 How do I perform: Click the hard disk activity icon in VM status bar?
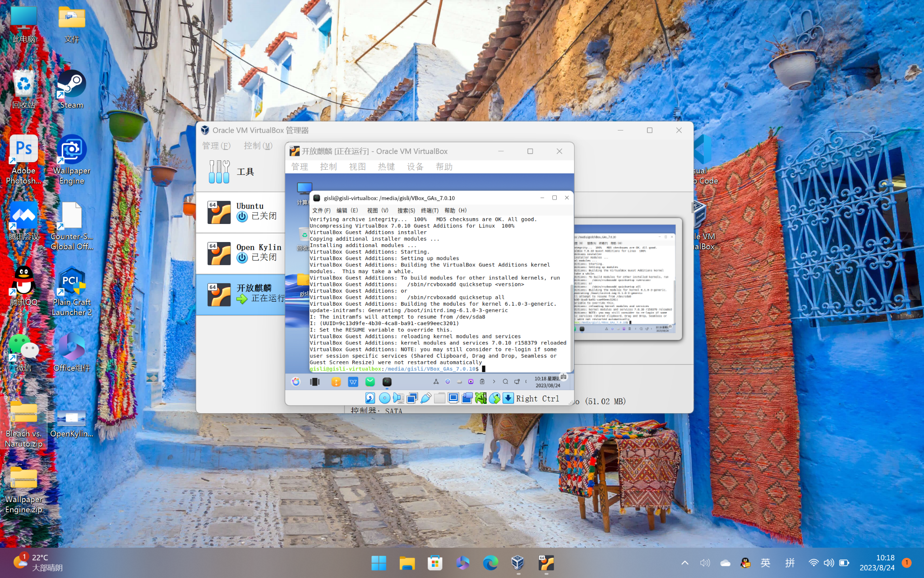coord(370,398)
